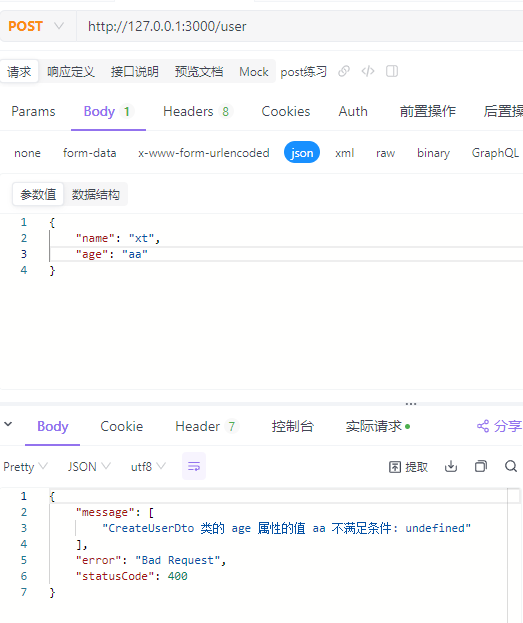The width and height of the screenshot is (523, 623).
Task: Select the response Body tab
Action: pos(52,426)
